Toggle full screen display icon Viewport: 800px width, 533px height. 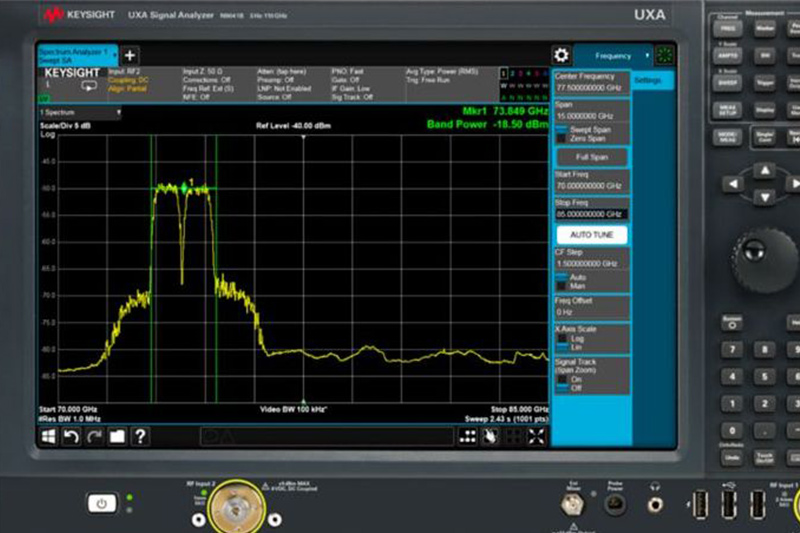tap(537, 436)
